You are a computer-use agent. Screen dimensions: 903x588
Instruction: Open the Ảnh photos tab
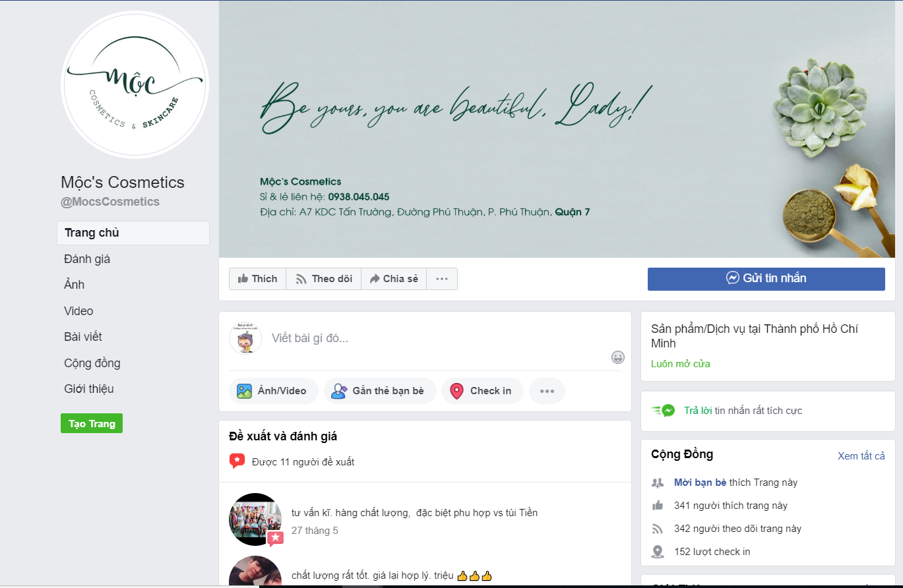point(75,285)
